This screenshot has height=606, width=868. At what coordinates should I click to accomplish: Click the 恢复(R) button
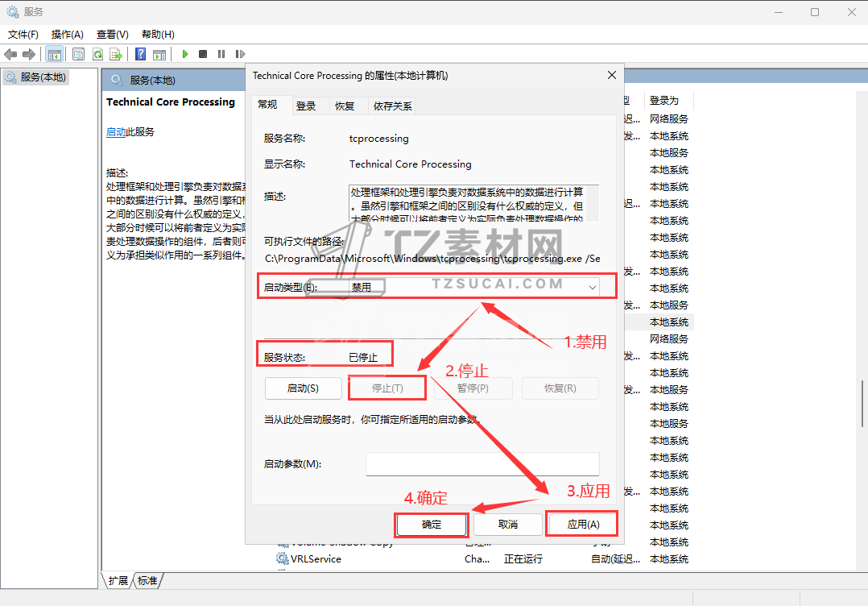coord(560,388)
